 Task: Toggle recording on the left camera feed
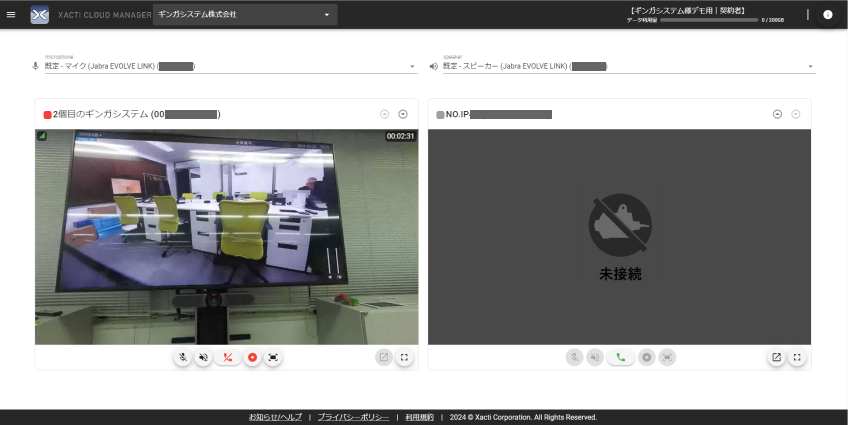tap(252, 357)
